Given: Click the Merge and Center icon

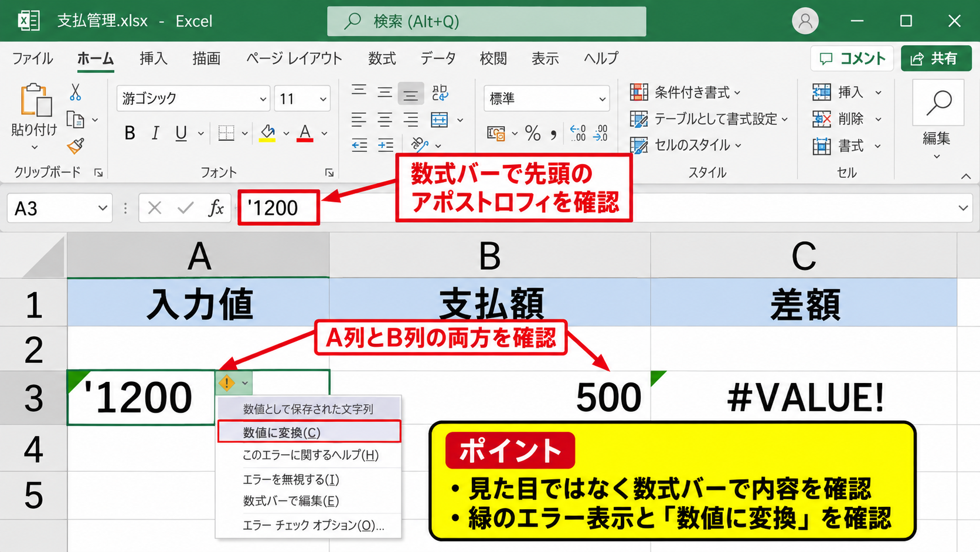Looking at the screenshot, I should point(440,120).
